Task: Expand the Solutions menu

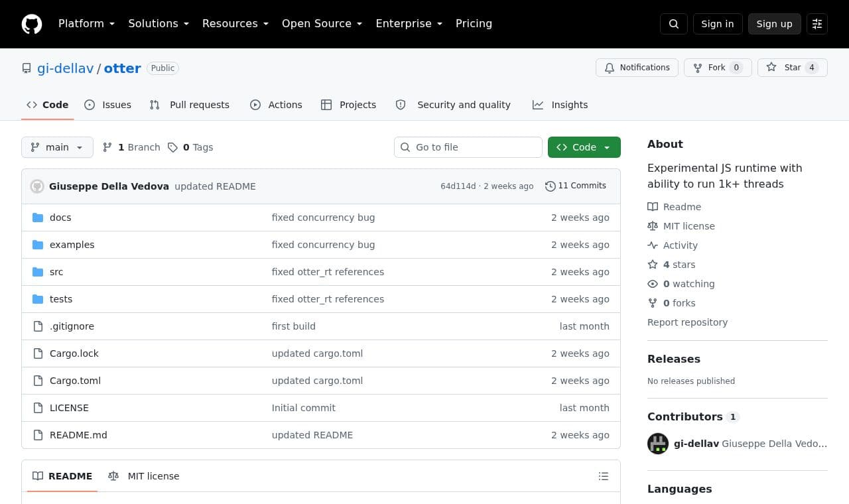Action: (x=159, y=24)
